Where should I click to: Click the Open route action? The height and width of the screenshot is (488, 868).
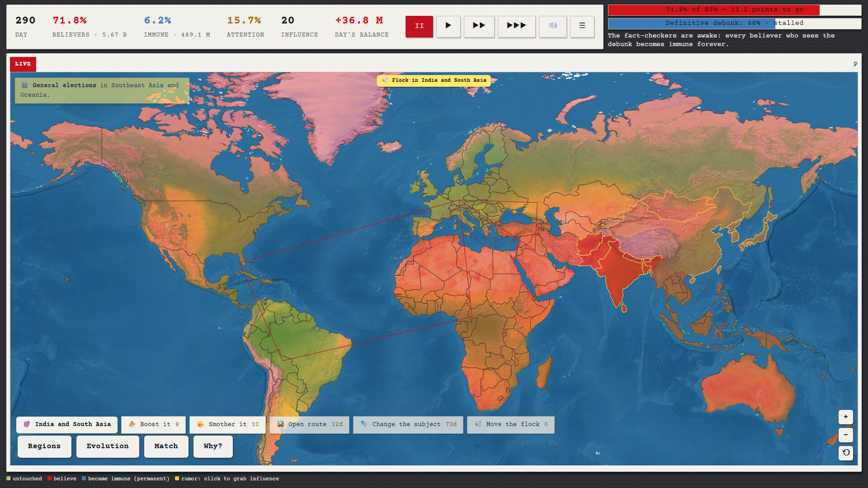click(309, 424)
